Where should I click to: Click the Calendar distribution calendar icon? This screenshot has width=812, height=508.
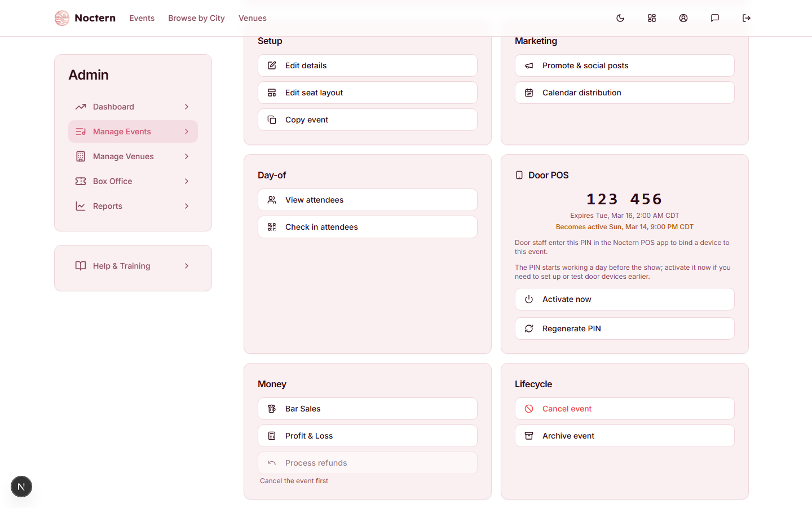pyautogui.click(x=529, y=93)
